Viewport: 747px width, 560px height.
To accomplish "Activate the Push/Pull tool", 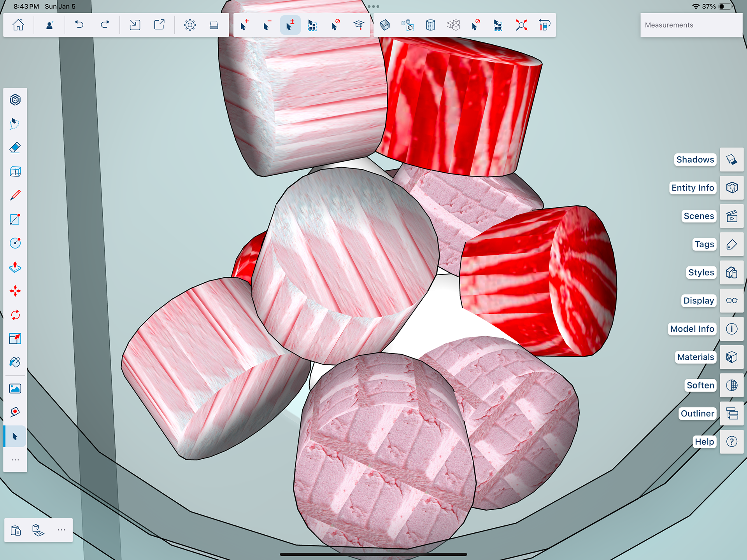I will click(15, 267).
